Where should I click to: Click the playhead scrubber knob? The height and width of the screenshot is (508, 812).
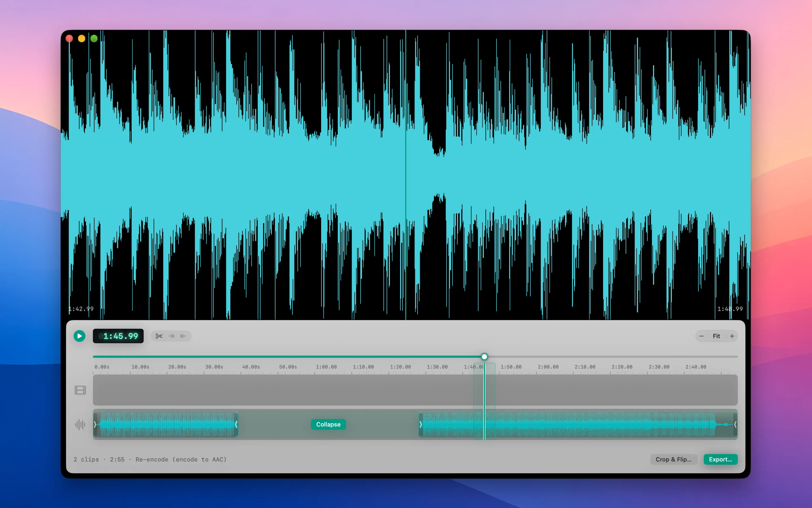484,356
